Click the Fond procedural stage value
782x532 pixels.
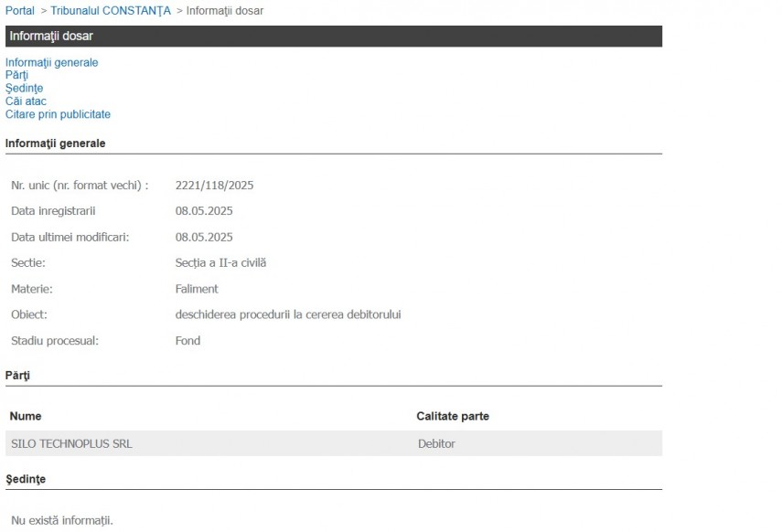pos(187,341)
